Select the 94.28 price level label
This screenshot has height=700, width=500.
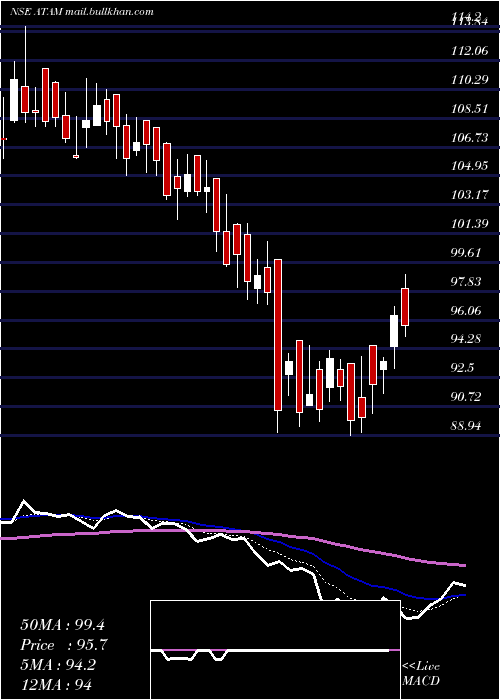(x=467, y=339)
